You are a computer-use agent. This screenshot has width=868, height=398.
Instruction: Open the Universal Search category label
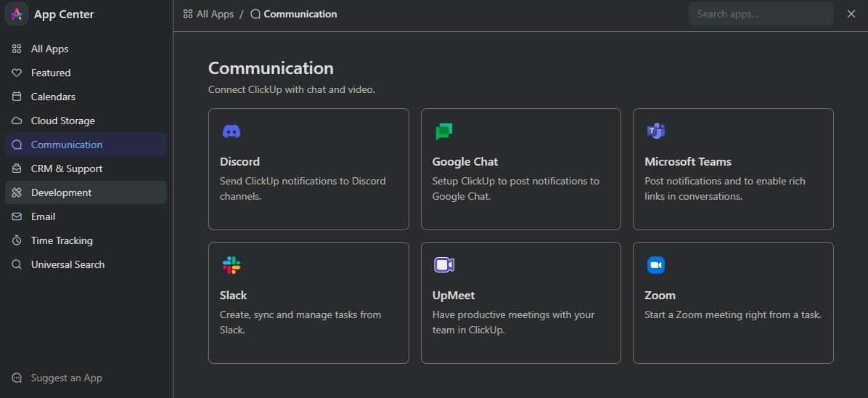67,264
